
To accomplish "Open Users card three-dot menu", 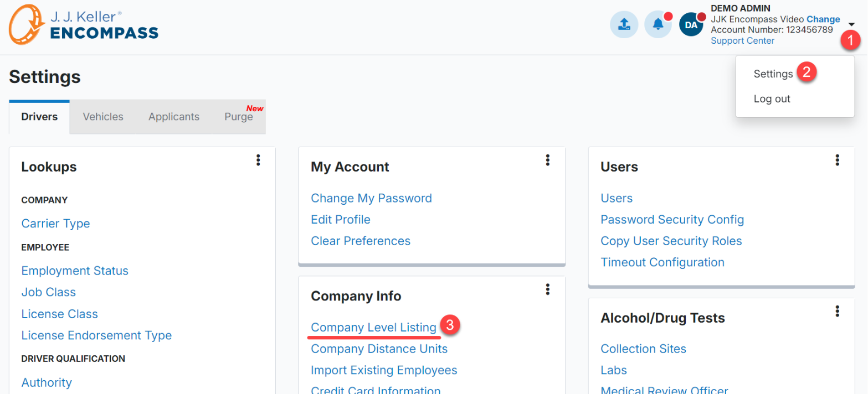I will tap(838, 160).
